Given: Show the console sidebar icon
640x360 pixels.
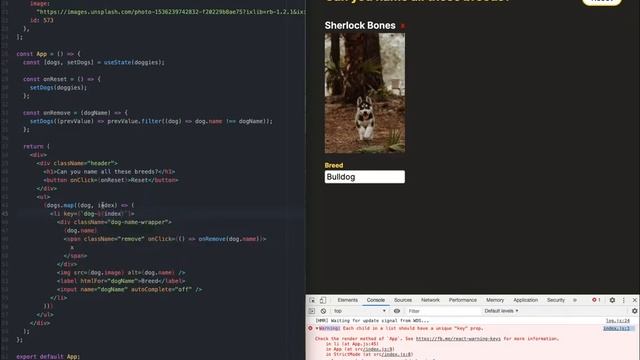Looking at the screenshot, I should tap(312, 311).
